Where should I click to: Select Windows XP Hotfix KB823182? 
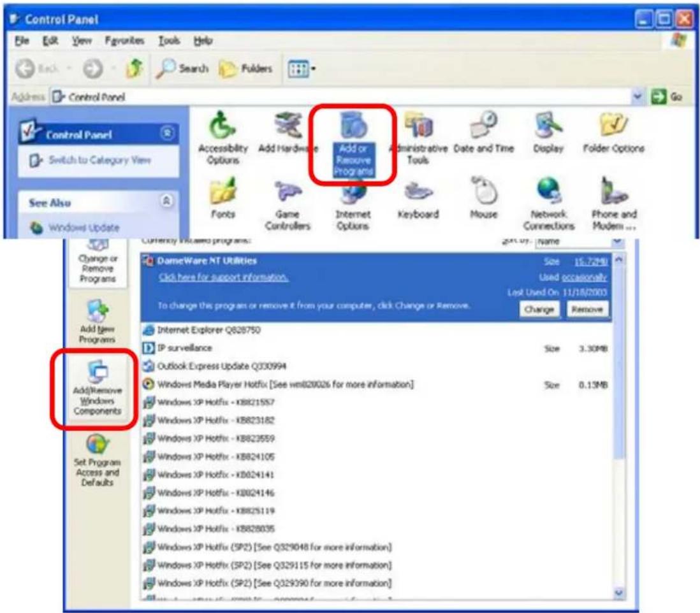376,421
